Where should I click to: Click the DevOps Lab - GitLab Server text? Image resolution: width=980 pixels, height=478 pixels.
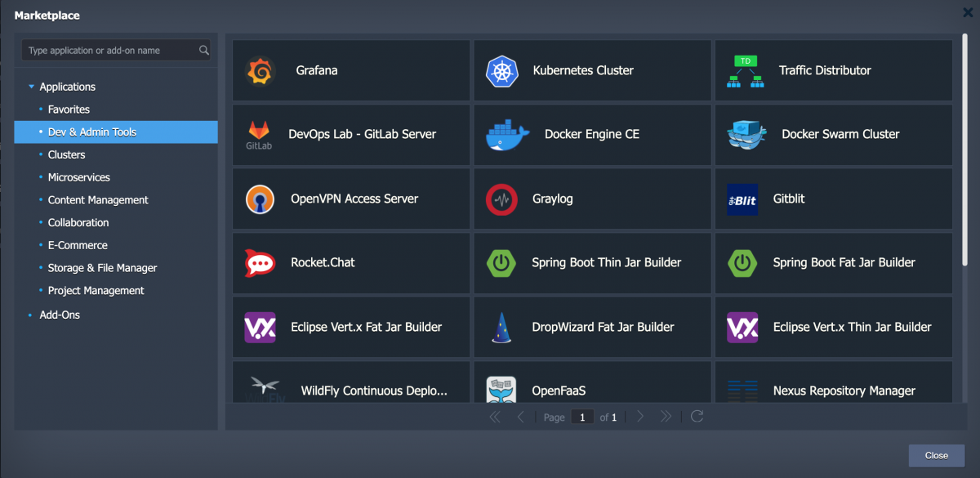(363, 135)
